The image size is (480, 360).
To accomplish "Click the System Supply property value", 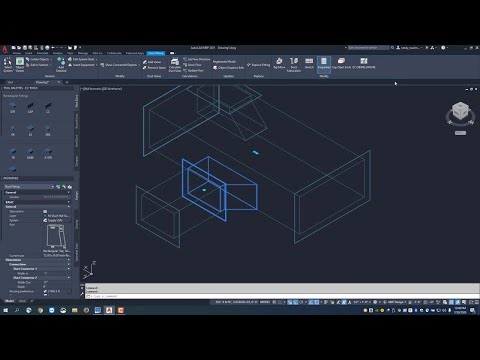I will click(57, 220).
